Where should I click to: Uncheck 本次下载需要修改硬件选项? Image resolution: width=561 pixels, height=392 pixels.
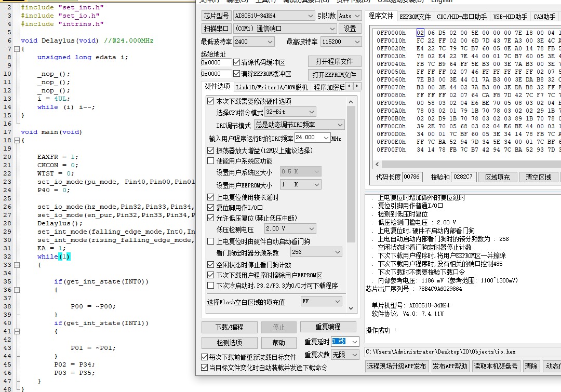point(211,101)
